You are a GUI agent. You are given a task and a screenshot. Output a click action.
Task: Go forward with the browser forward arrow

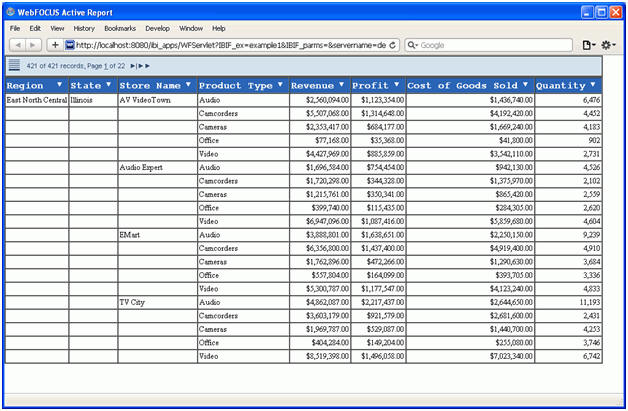click(33, 45)
